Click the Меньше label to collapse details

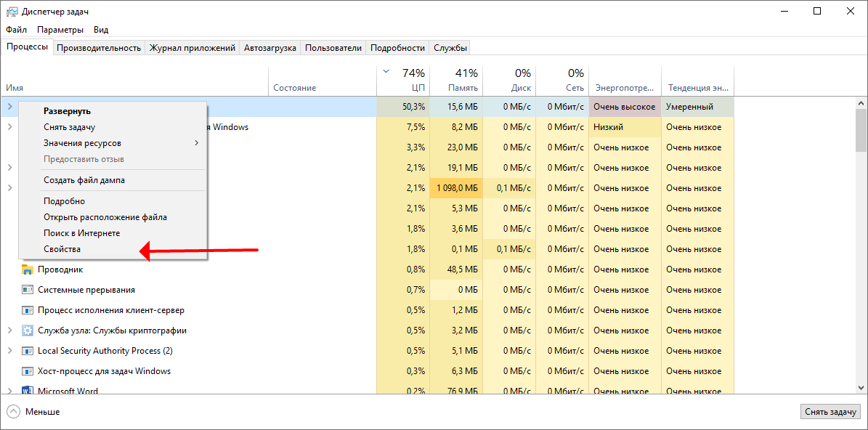43,412
